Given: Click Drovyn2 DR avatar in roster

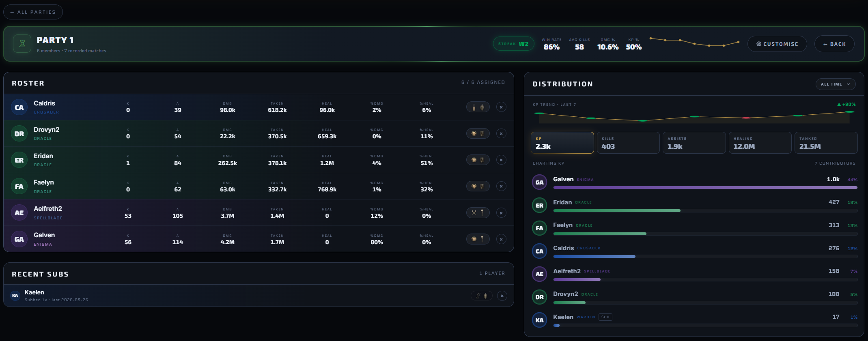Looking at the screenshot, I should [19, 134].
